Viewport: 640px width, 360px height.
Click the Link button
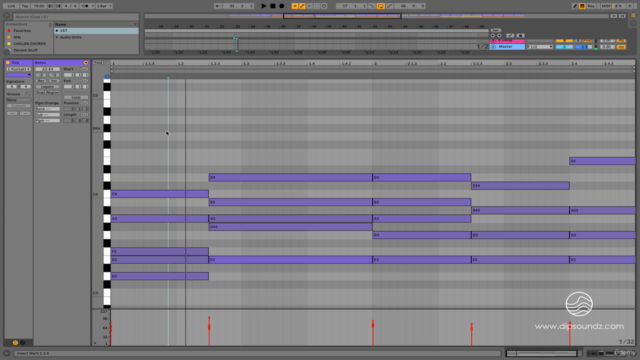click(11, 6)
